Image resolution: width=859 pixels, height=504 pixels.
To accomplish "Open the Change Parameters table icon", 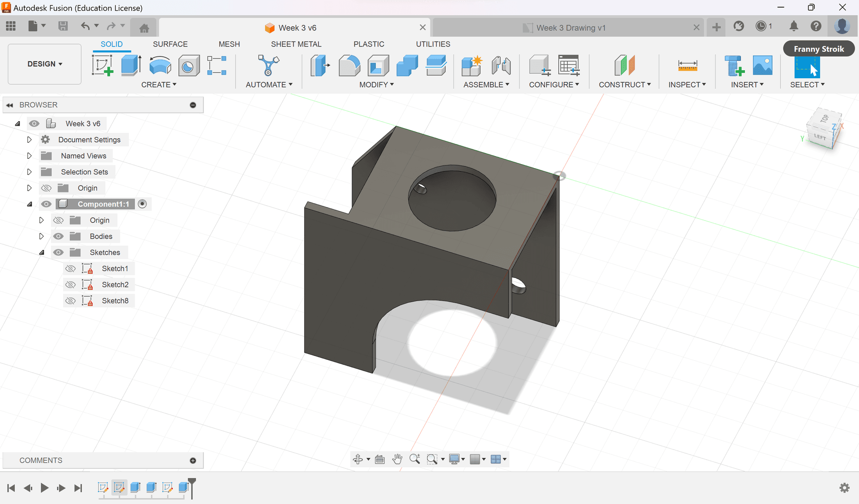I will point(569,65).
